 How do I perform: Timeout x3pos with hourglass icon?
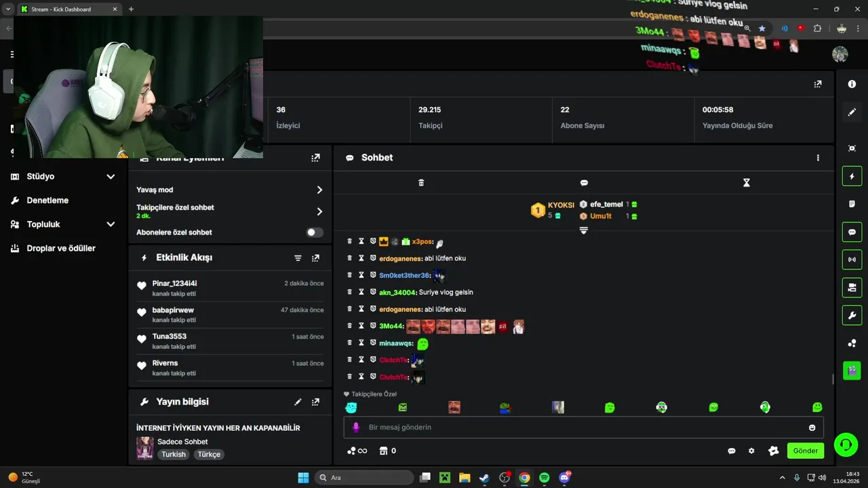(x=361, y=241)
